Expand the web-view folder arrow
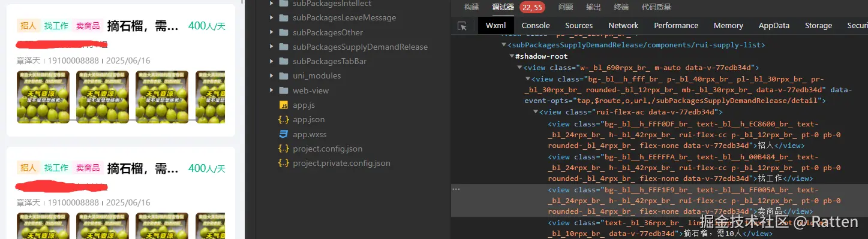The height and width of the screenshot is (239, 868). coord(271,90)
